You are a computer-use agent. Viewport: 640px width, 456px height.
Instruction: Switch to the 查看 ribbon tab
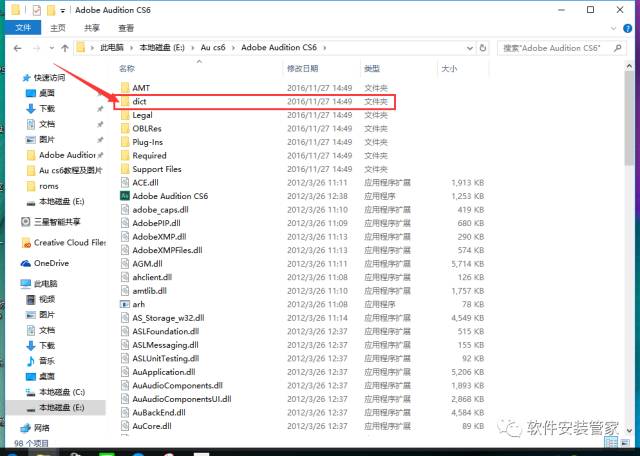click(126, 28)
